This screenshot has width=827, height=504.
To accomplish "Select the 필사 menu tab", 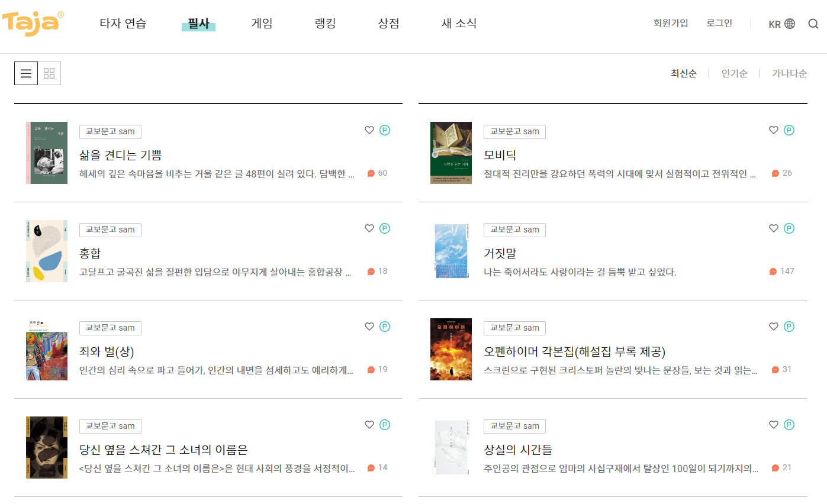I will 198,24.
